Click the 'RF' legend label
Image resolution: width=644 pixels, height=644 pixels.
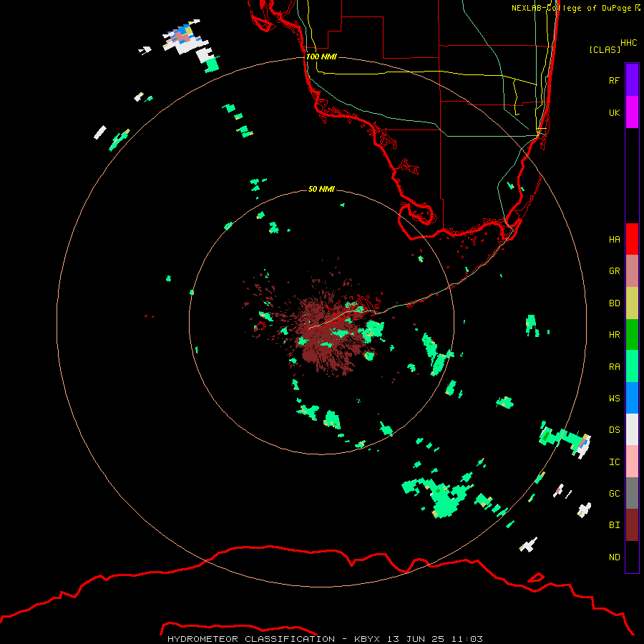click(614, 80)
